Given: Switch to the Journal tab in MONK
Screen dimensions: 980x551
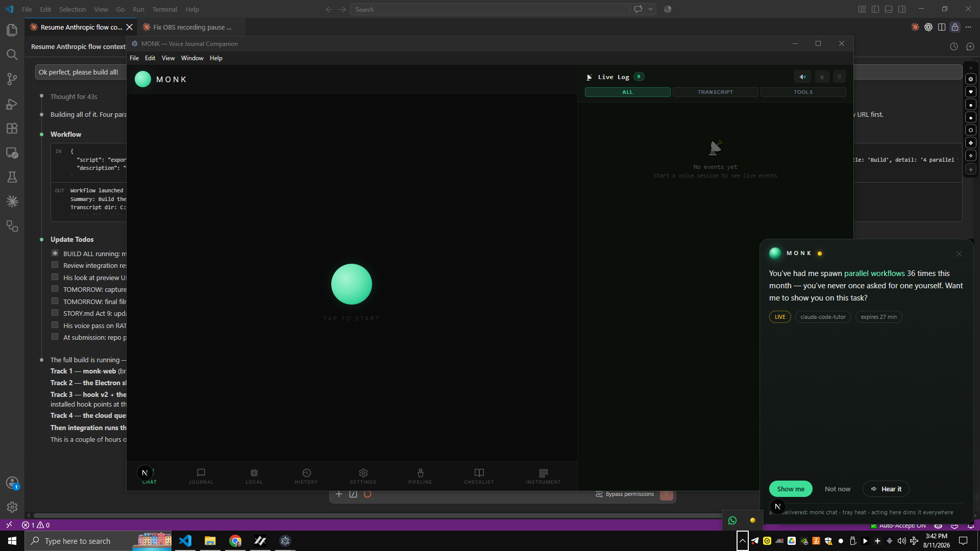Looking at the screenshot, I should [201, 476].
